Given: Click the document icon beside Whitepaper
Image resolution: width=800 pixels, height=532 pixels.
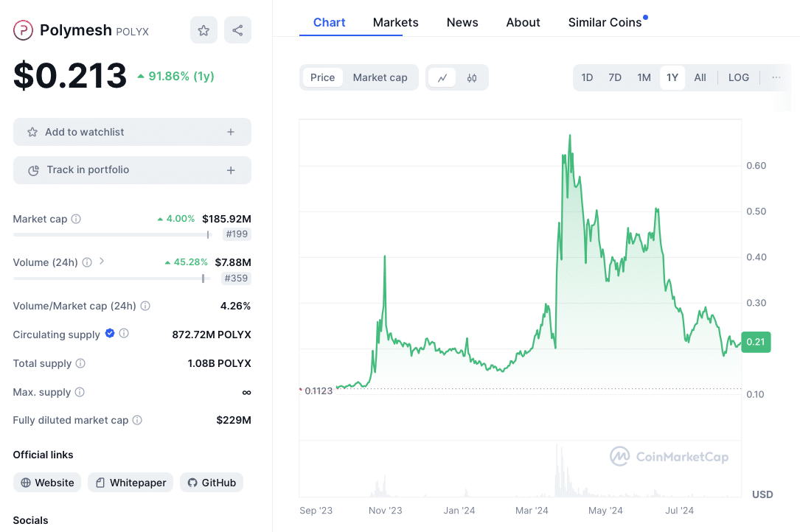Looking at the screenshot, I should tap(100, 483).
